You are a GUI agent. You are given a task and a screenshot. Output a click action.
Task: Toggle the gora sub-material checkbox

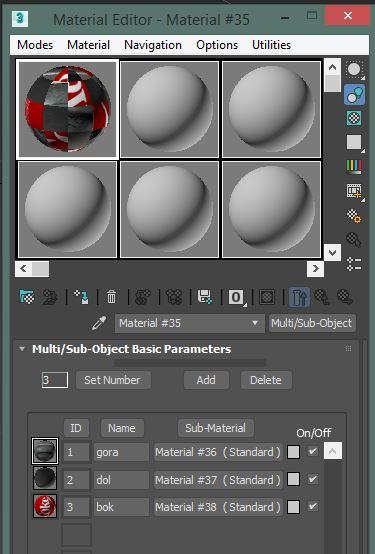tap(312, 451)
